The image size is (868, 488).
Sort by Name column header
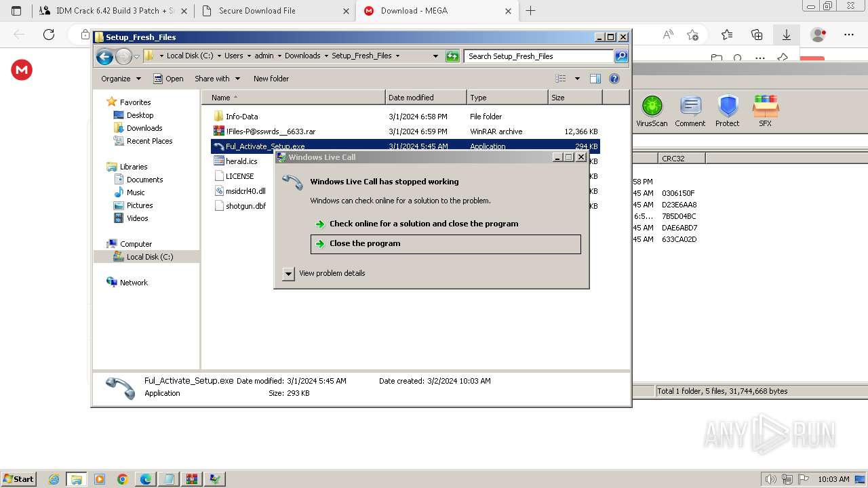pos(294,98)
